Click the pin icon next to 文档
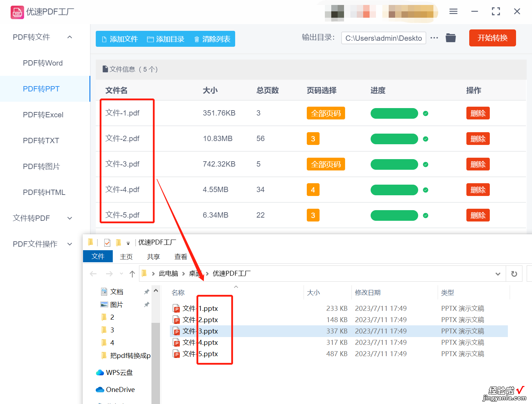 (x=146, y=292)
